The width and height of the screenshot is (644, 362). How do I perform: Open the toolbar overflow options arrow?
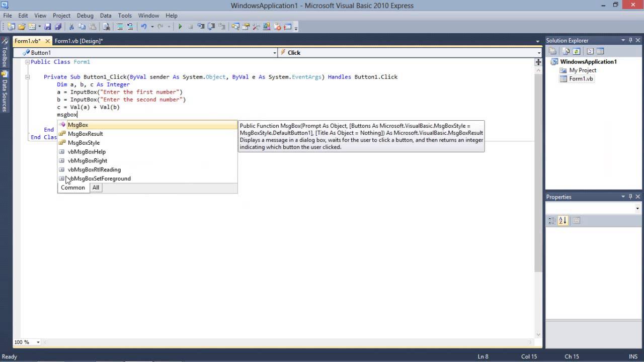[296, 27]
